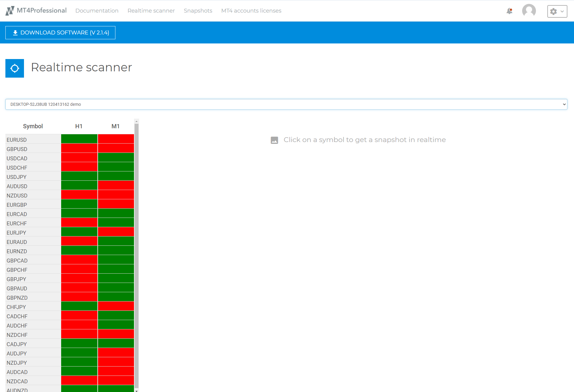Click the Realtime scanner crosshair icon

(x=15, y=68)
